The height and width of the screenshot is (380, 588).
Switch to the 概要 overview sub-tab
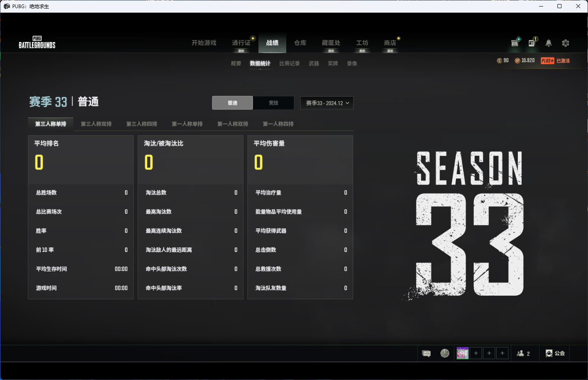coord(236,64)
